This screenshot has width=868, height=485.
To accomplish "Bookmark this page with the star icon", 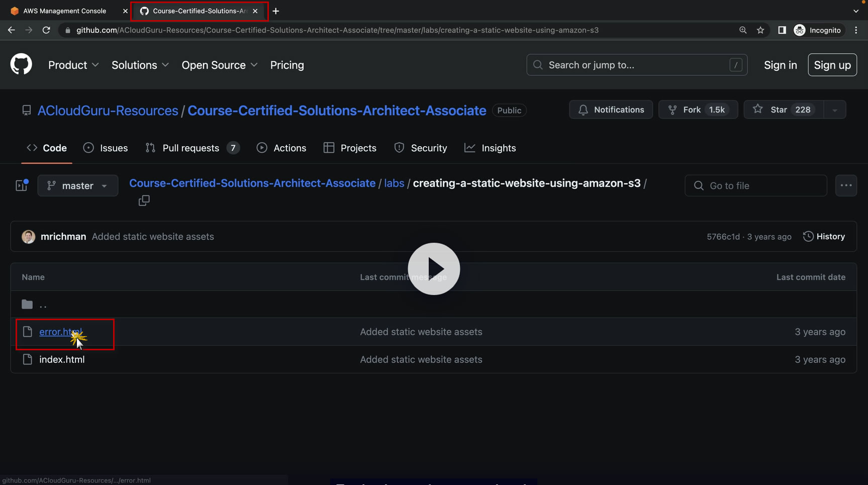I will (x=760, y=30).
